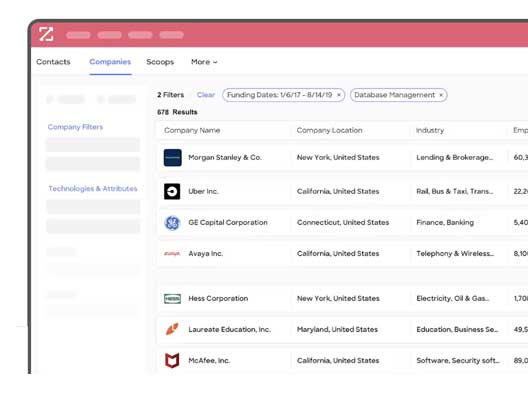Viewport: 528px width, 395px height.
Task: Open the Hess Corporation company name
Action: tap(218, 298)
